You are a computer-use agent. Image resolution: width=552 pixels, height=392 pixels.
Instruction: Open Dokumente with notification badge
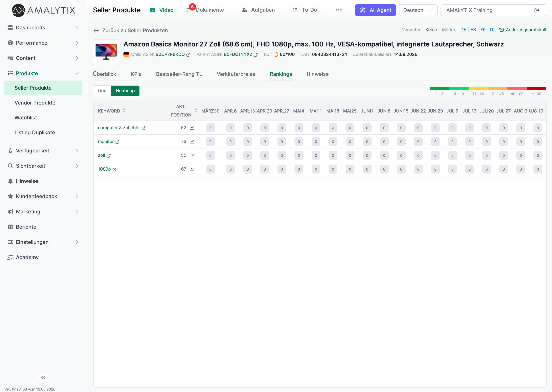click(205, 10)
